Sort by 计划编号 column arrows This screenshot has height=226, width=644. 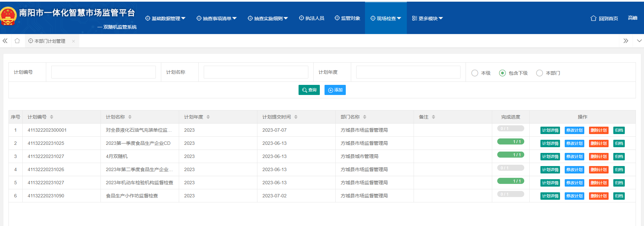click(x=52, y=117)
